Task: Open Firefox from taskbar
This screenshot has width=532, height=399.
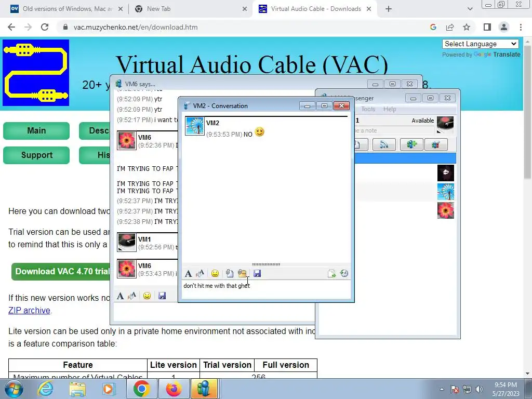Action: coord(174,389)
